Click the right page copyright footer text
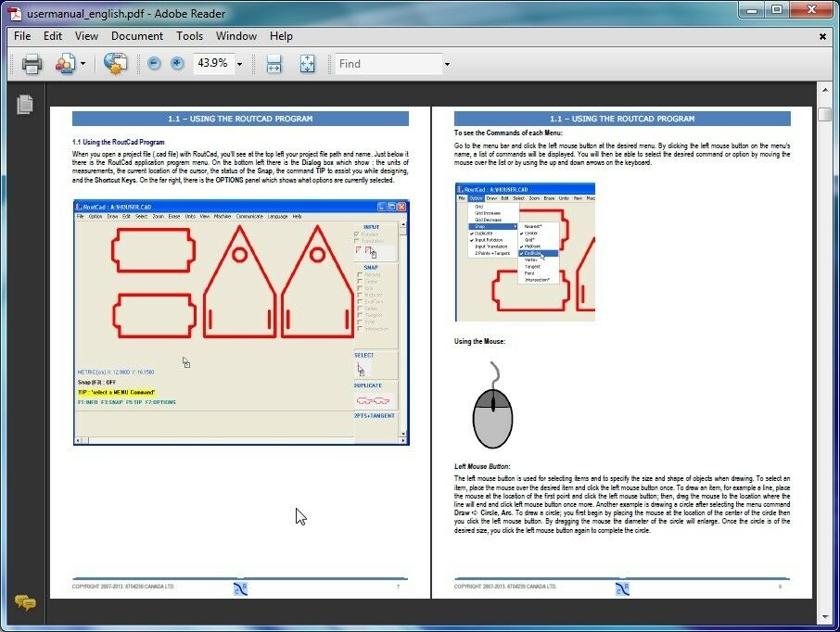The width and height of the screenshot is (840, 632). click(x=505, y=587)
